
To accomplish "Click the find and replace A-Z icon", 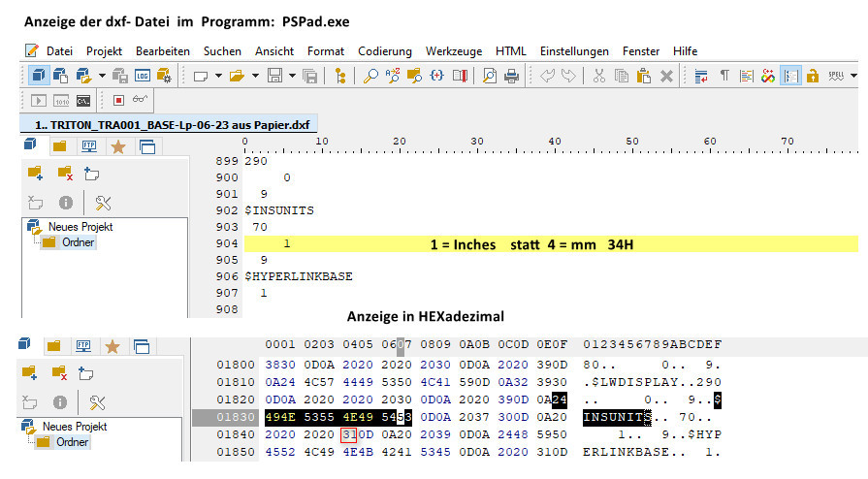I will (393, 76).
